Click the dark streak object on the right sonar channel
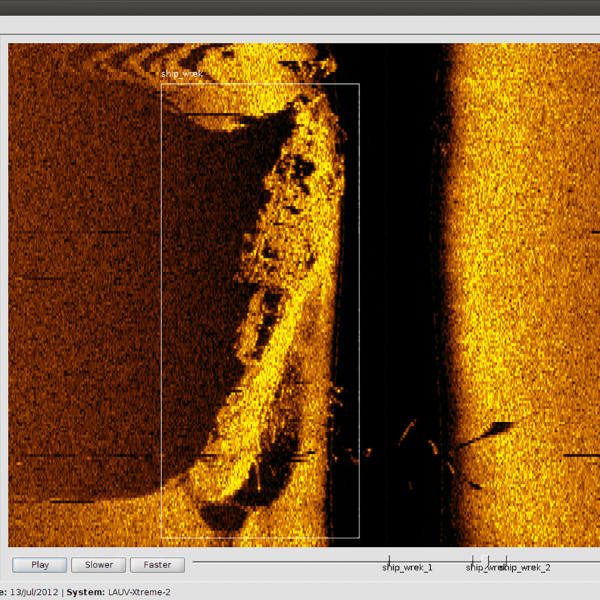Screen dimensions: 600x600 pyautogui.click(x=493, y=432)
